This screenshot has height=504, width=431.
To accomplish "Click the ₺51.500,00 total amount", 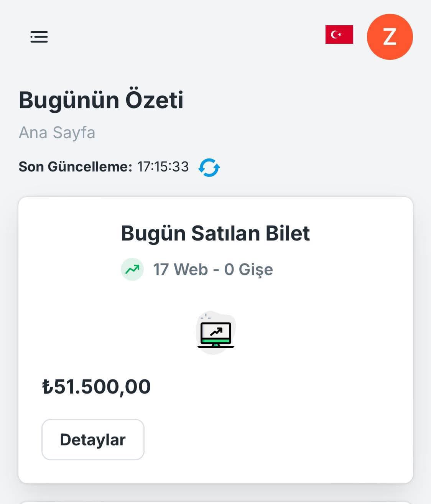I will [x=96, y=387].
